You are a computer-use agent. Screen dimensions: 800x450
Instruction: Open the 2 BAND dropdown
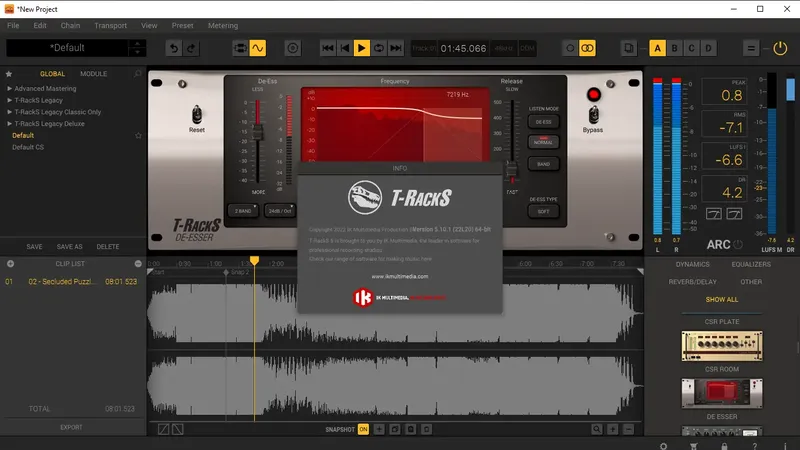tap(243, 211)
